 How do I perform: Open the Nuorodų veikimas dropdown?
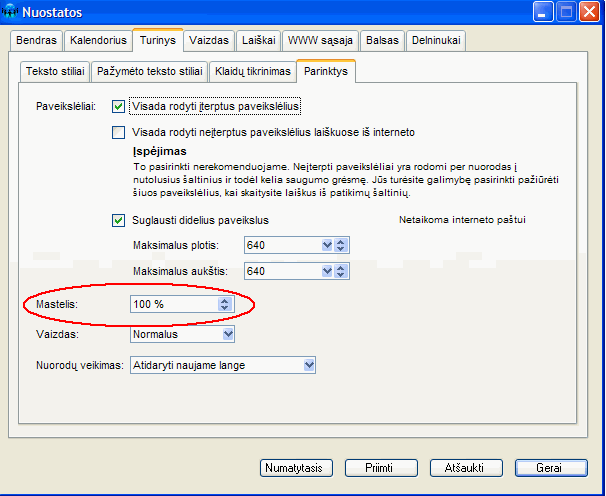pyautogui.click(x=308, y=365)
